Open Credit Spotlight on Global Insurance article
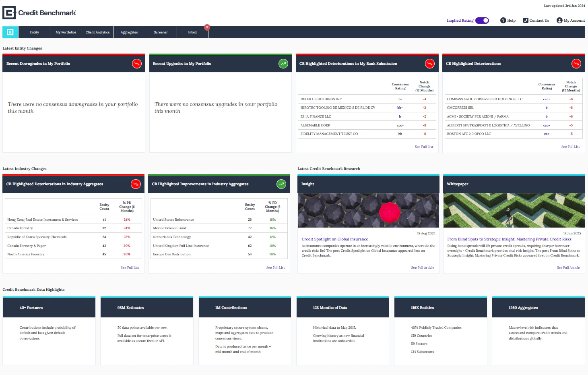The image size is (588, 375). (334, 239)
